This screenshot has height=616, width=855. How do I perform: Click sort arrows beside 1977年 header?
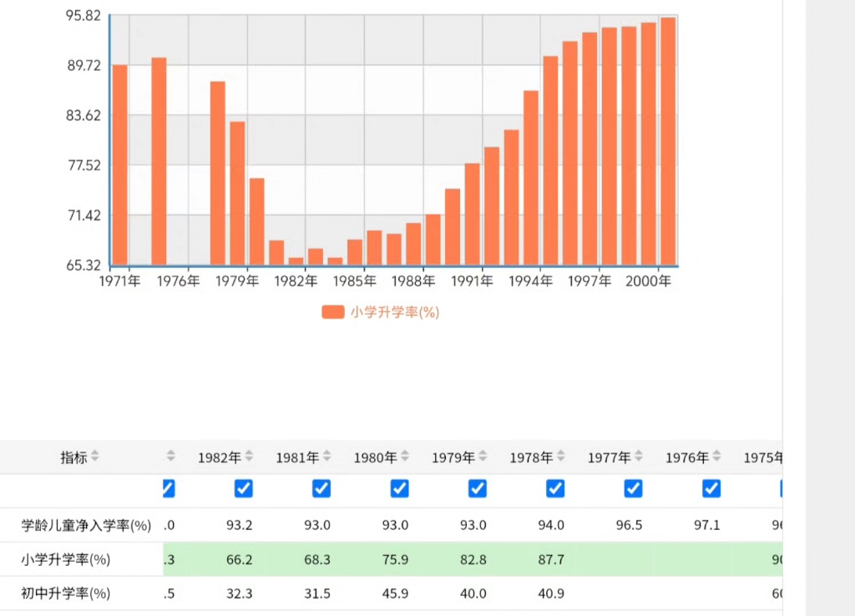[x=639, y=457]
